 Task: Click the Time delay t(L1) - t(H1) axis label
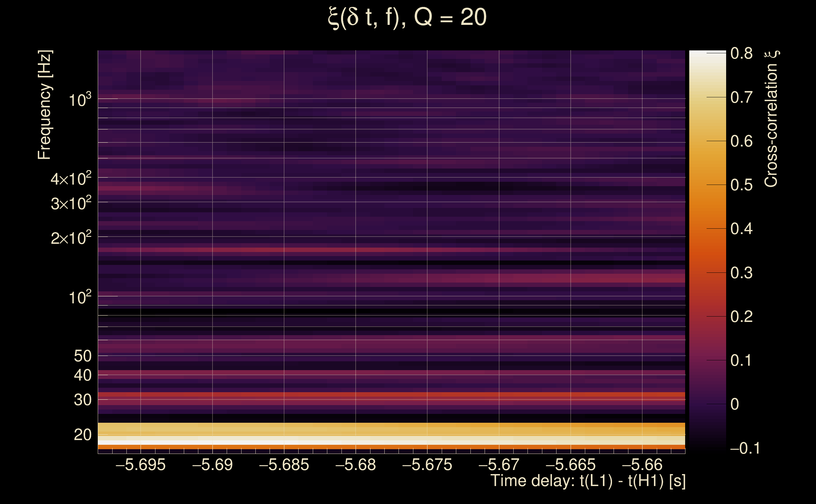pos(588,481)
